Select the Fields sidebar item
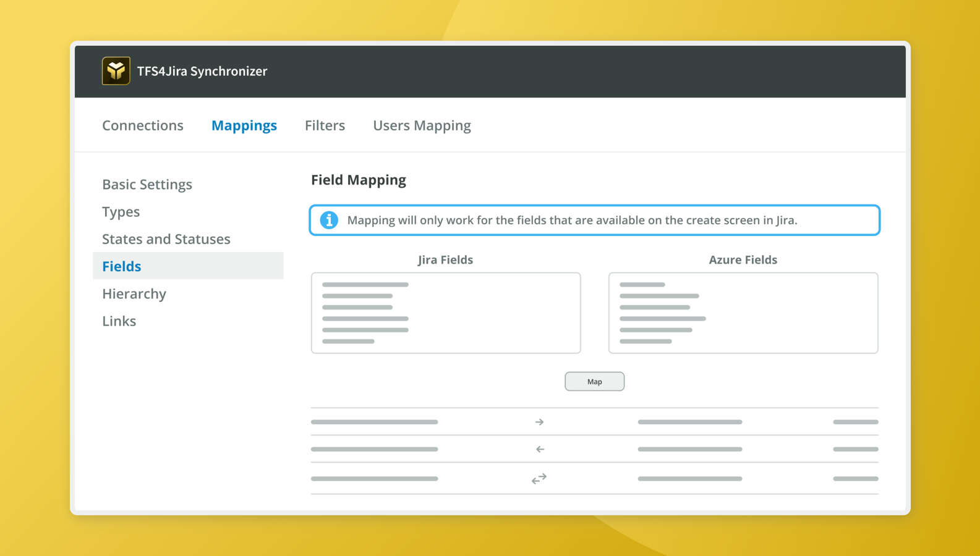This screenshot has height=556, width=980. [x=122, y=266]
